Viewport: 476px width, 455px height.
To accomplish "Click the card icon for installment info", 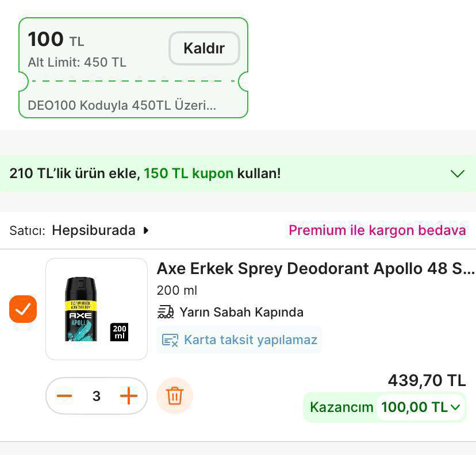I will click(x=170, y=340).
